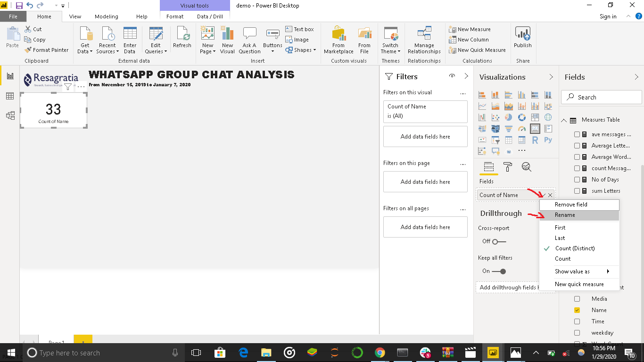Image resolution: width=644 pixels, height=362 pixels.
Task: Collapse the Fields pane with its chevron
Action: 636,77
